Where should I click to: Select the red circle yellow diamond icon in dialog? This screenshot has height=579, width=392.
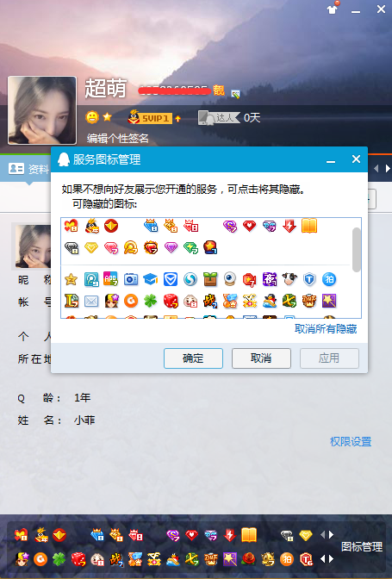pyautogui.click(x=111, y=226)
